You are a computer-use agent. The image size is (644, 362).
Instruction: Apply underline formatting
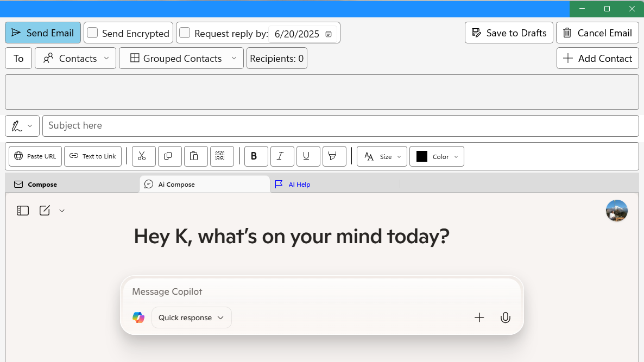click(x=306, y=156)
